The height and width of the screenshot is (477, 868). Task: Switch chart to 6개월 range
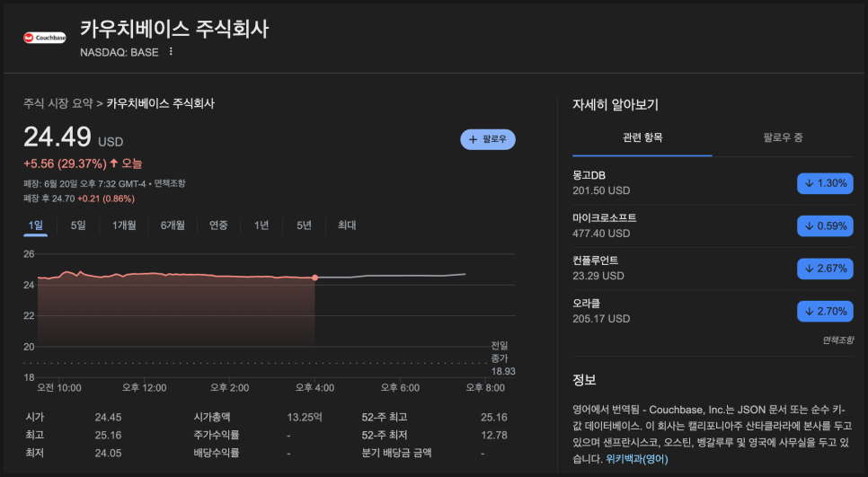tap(173, 225)
